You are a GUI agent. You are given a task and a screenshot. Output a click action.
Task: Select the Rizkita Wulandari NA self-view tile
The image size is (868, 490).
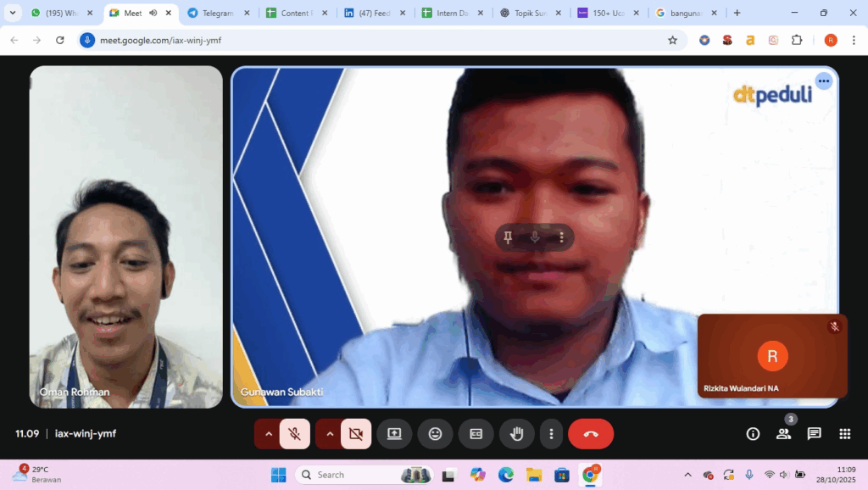tap(771, 356)
